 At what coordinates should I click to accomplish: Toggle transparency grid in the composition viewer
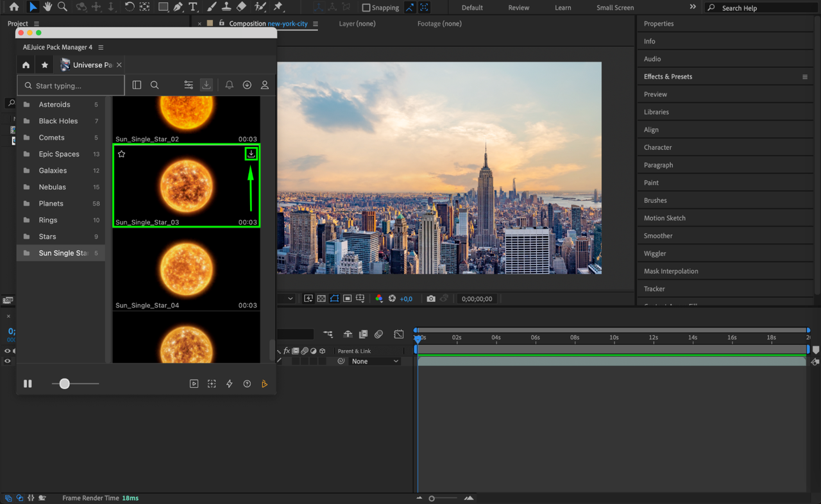point(321,298)
